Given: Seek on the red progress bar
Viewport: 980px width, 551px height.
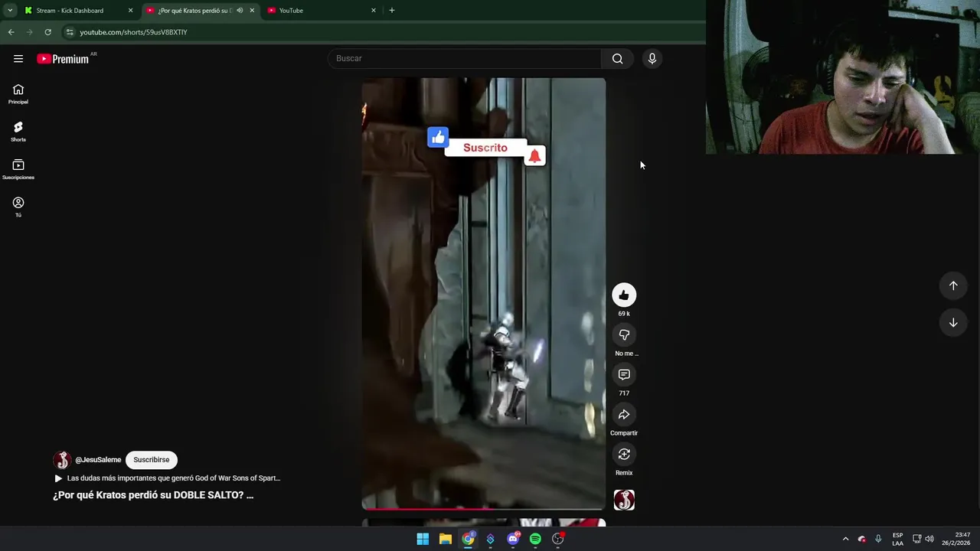Looking at the screenshot, I should pyautogui.click(x=483, y=508).
